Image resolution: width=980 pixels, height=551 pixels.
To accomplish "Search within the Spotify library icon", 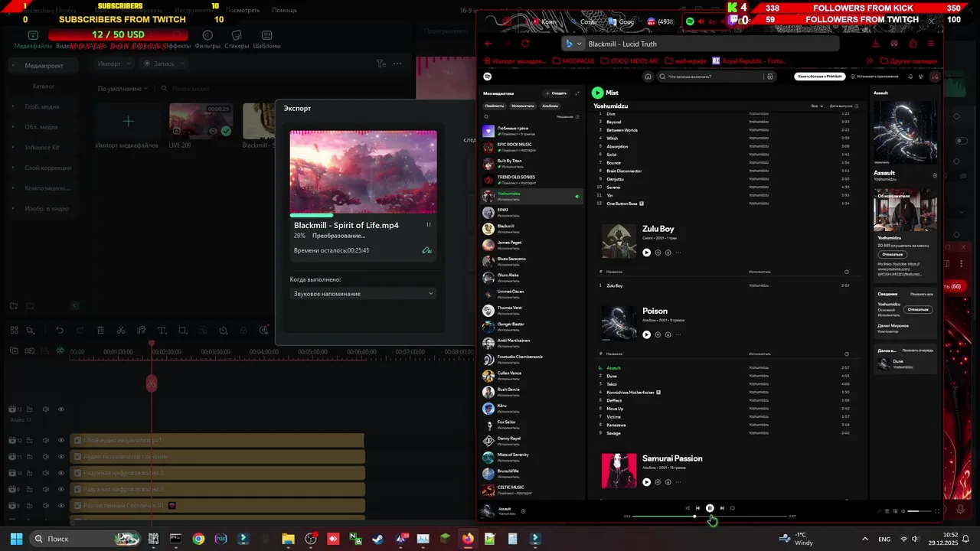I will 487,117.
